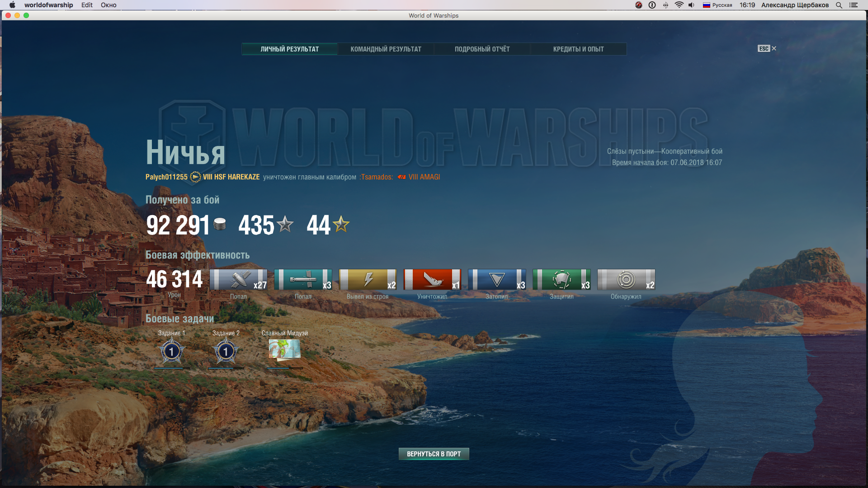868x488 pixels.
Task: Click the Задание 1 progress bar
Action: pyautogui.click(x=171, y=368)
